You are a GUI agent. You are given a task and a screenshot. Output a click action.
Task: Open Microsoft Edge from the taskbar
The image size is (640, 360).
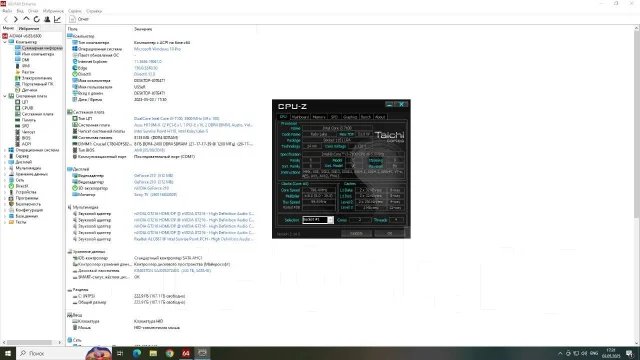click(137, 353)
